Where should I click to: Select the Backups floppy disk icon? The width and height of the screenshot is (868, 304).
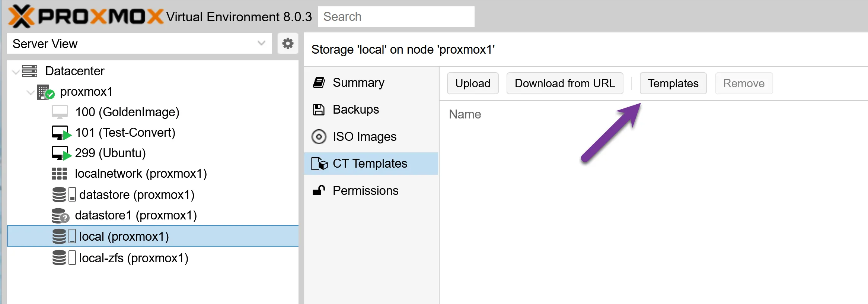(x=319, y=109)
